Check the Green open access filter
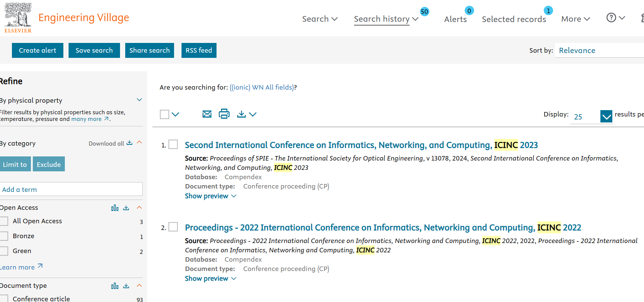This screenshot has width=644, height=302. pyautogui.click(x=4, y=251)
